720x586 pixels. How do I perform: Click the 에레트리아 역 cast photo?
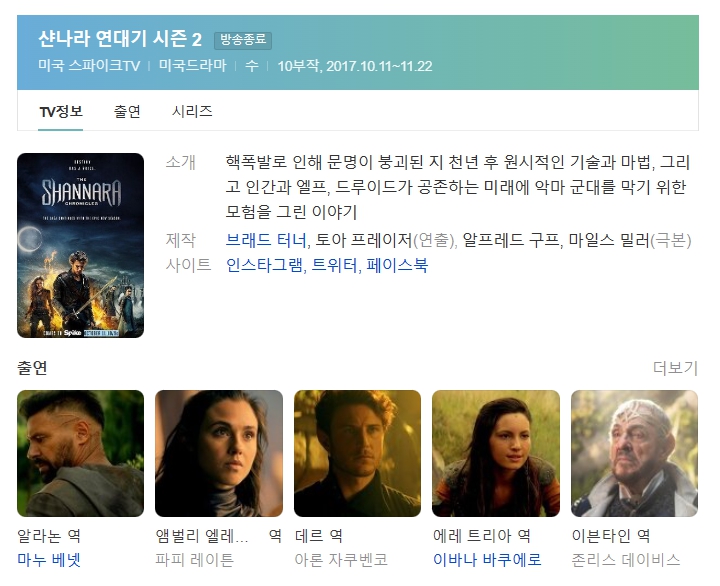coord(496,453)
